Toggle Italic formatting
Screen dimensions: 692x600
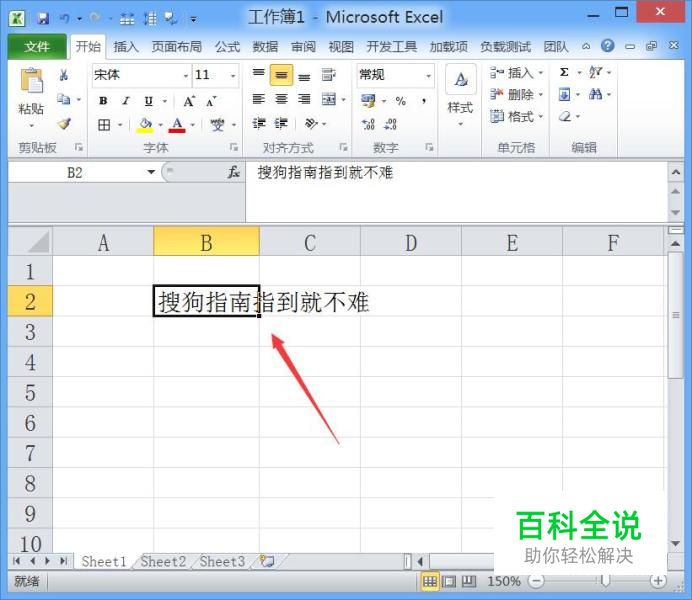(x=126, y=101)
